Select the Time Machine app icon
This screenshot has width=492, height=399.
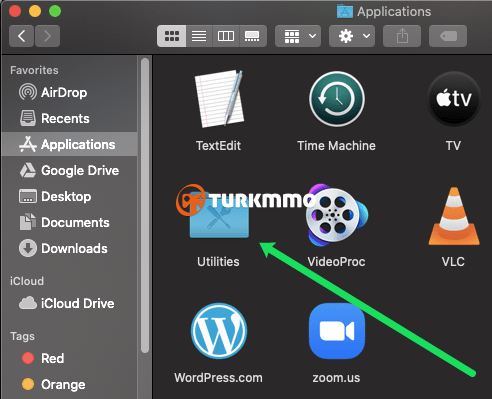(337, 99)
